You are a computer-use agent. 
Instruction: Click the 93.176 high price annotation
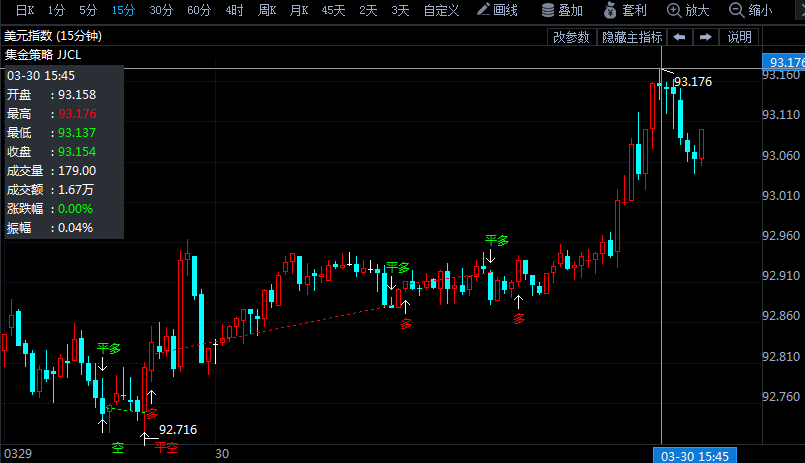[693, 82]
